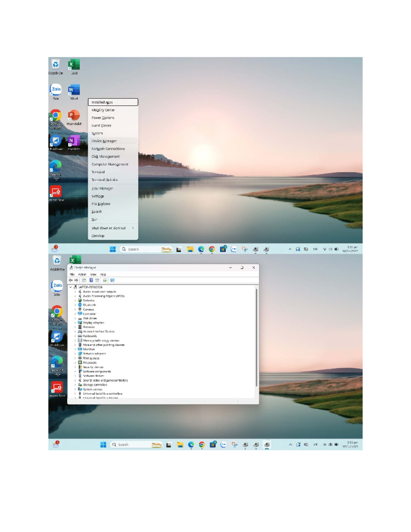Expand the Display adapters node

pyautogui.click(x=75, y=323)
